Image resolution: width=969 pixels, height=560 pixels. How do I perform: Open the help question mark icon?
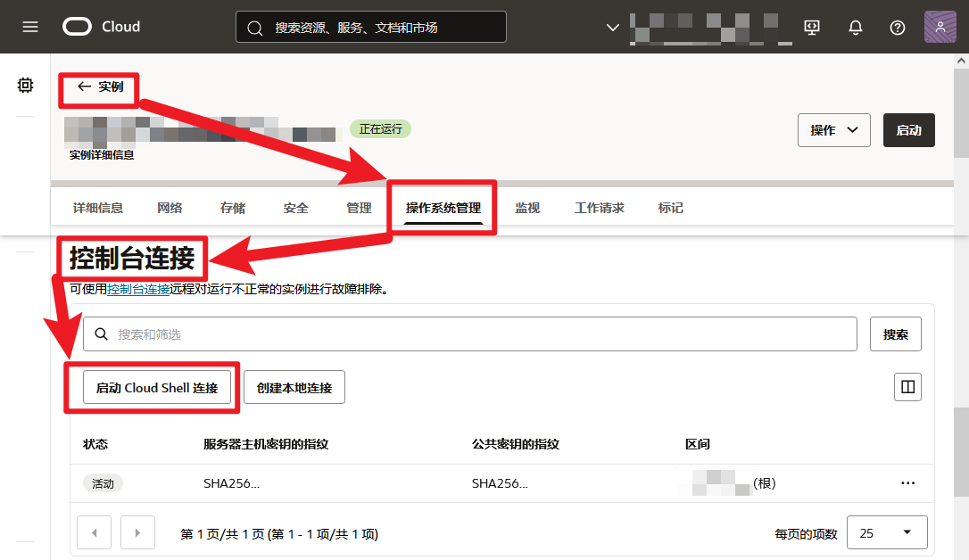[x=898, y=27]
